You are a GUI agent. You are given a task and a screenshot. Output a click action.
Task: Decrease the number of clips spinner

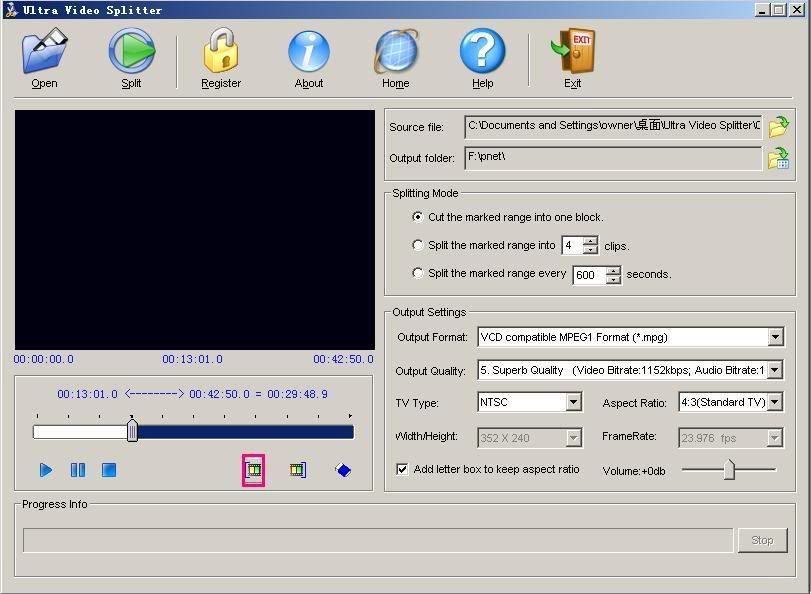click(590, 249)
